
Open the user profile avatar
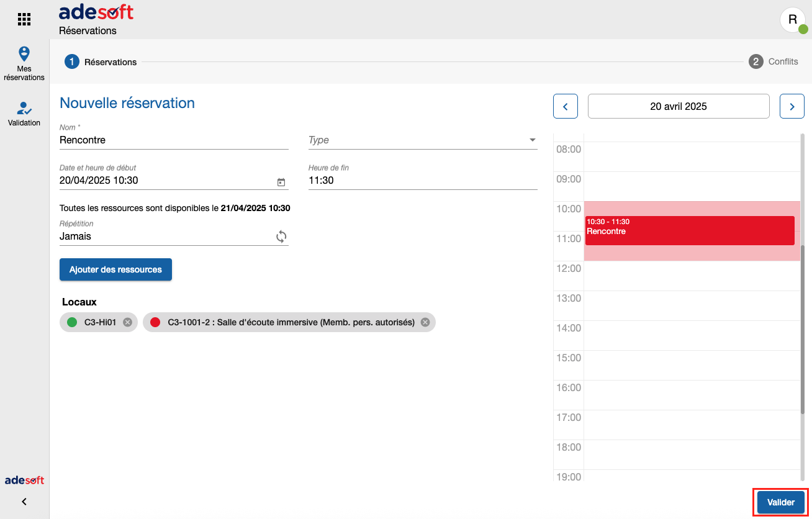pos(793,20)
